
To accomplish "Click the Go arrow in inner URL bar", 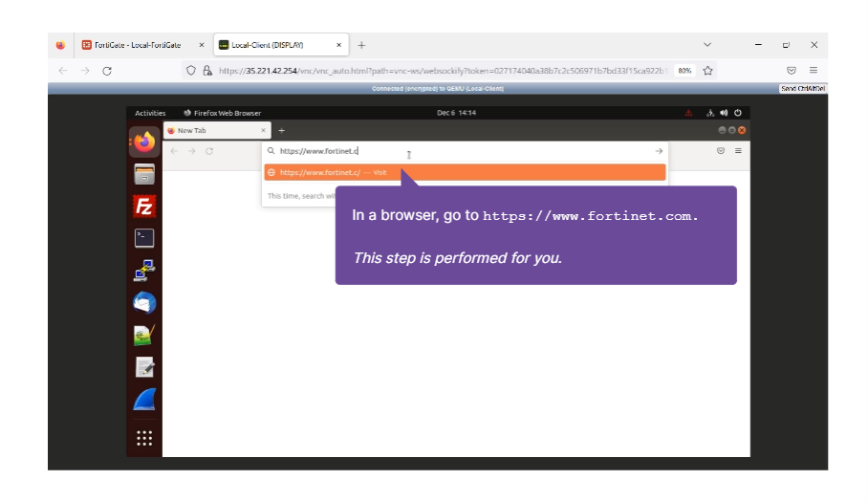I will [659, 151].
